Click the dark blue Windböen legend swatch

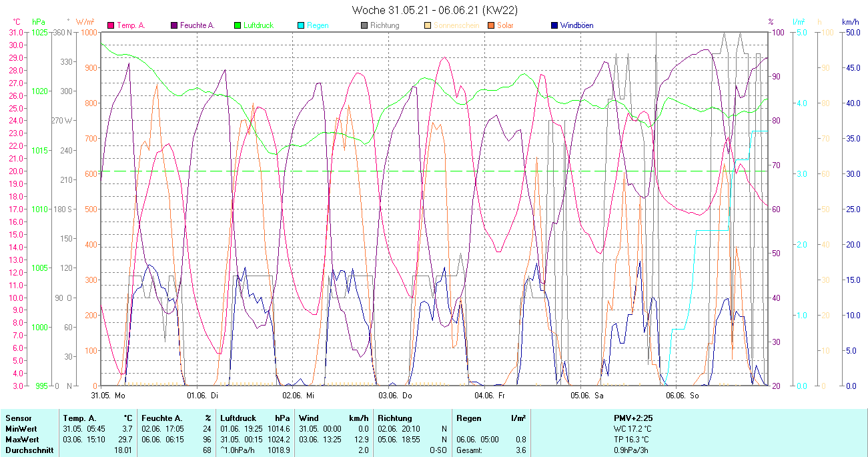click(x=554, y=25)
